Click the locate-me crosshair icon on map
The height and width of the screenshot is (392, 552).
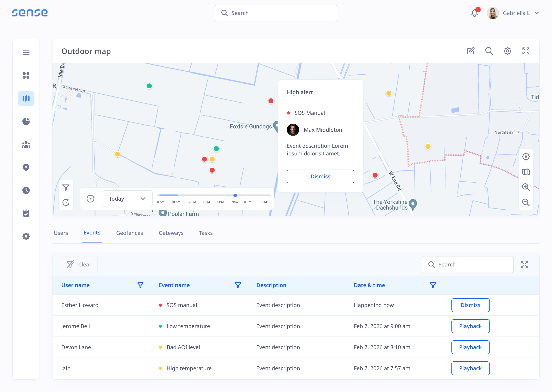pyautogui.click(x=526, y=157)
